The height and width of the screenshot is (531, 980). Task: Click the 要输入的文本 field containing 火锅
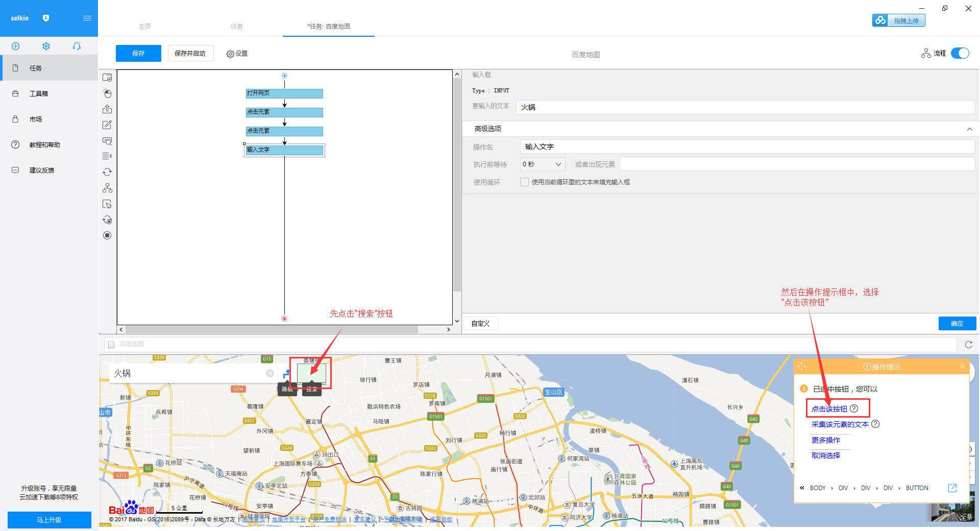[746, 107]
